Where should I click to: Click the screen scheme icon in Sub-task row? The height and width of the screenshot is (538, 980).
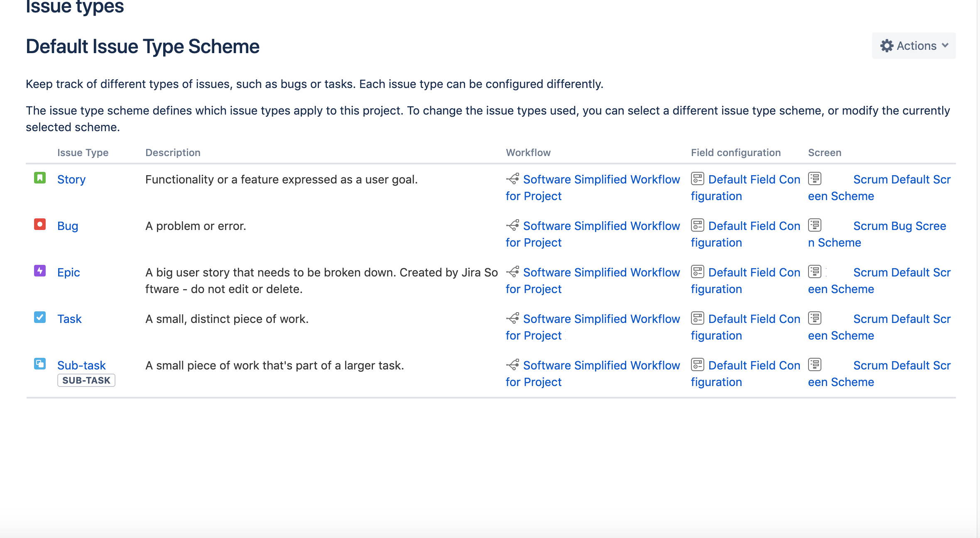tap(815, 364)
